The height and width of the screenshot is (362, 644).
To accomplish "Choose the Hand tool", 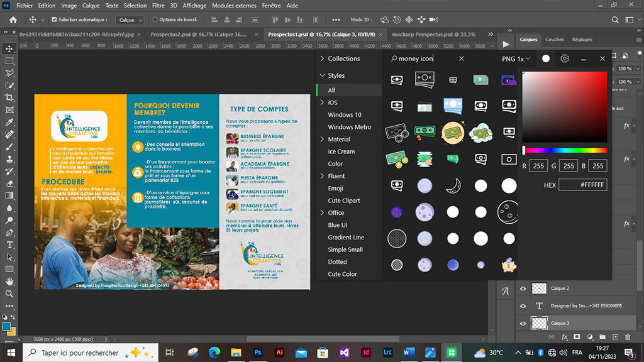I will [9, 282].
